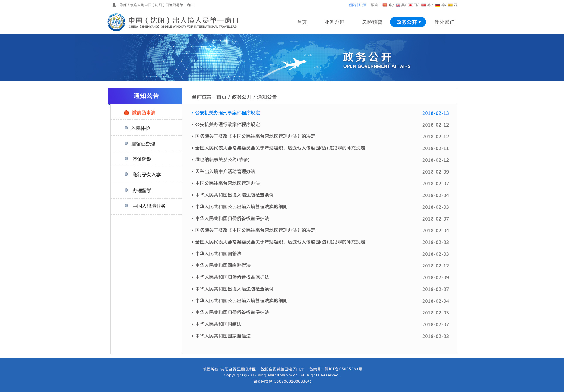Click the 邀请函申请 highlighted sidebar entry
This screenshot has width=564, height=392.
[144, 112]
